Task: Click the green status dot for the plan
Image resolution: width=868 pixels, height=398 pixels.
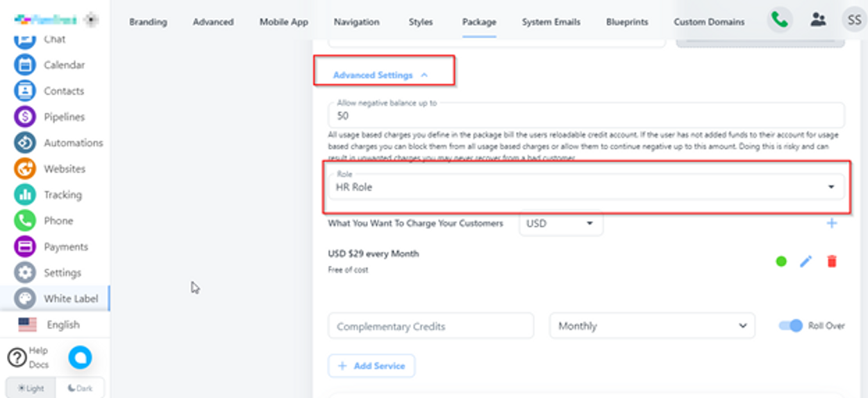Action: point(781,262)
